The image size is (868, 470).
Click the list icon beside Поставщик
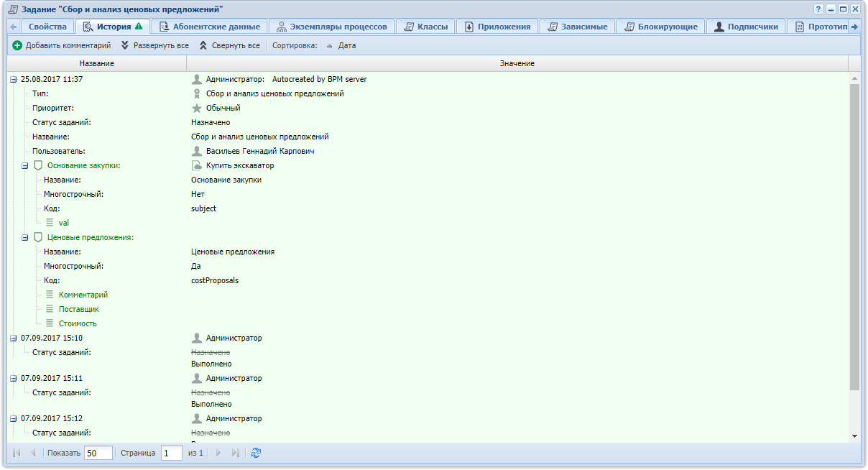tap(50, 309)
